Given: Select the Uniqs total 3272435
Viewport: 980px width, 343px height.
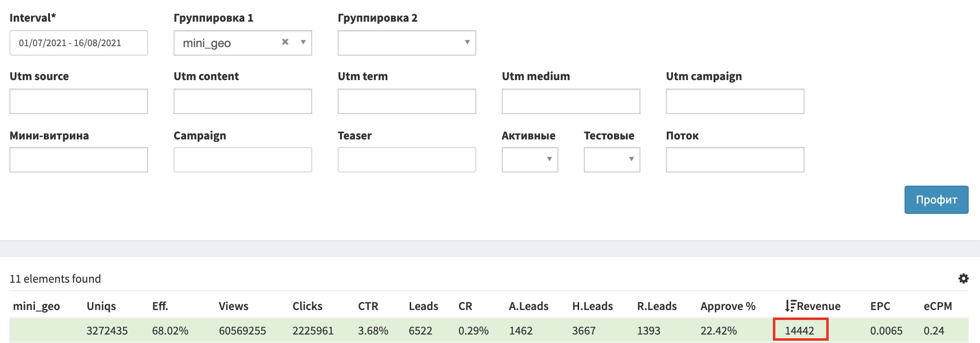Looking at the screenshot, I should click(107, 331).
